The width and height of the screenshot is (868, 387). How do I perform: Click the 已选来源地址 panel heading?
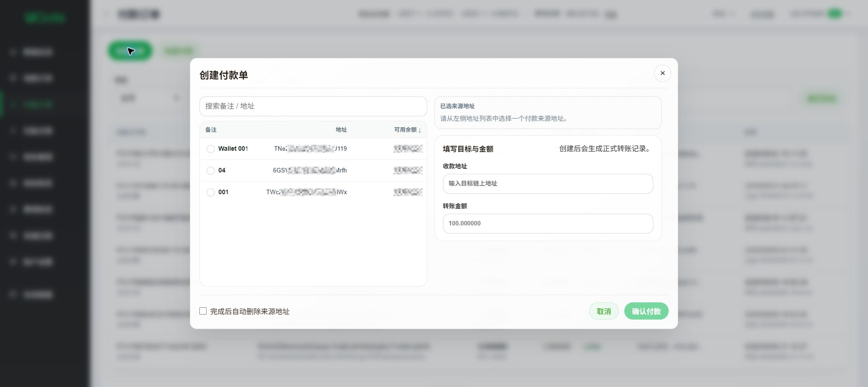pyautogui.click(x=458, y=106)
